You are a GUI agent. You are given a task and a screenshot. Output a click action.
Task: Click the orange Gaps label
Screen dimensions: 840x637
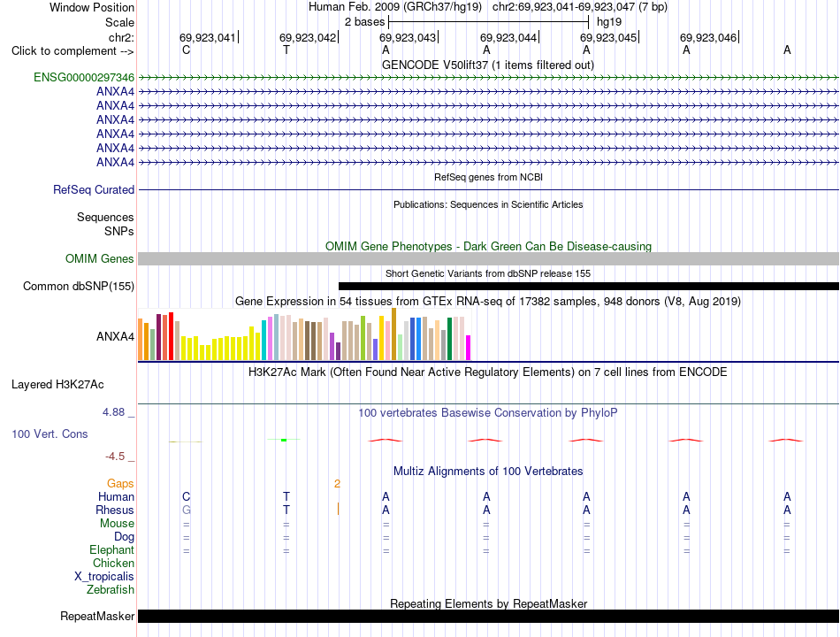[120, 484]
